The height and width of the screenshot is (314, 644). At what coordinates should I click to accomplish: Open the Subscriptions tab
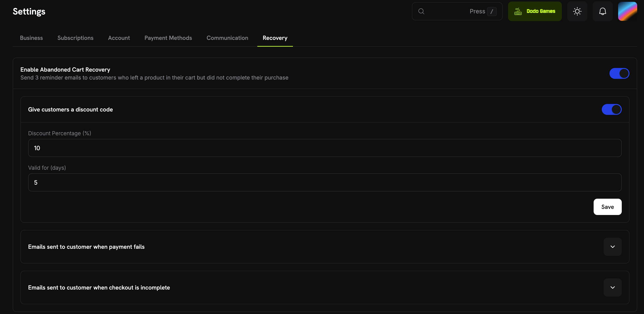pos(75,38)
